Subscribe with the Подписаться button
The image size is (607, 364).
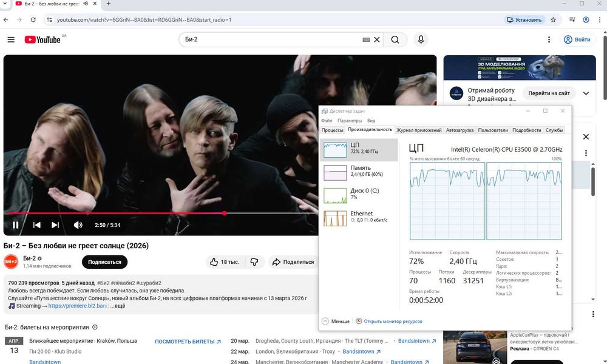104,262
